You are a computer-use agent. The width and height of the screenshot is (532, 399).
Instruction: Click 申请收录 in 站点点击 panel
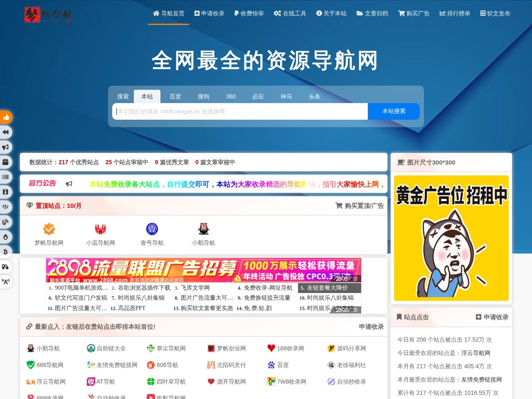[492, 317]
